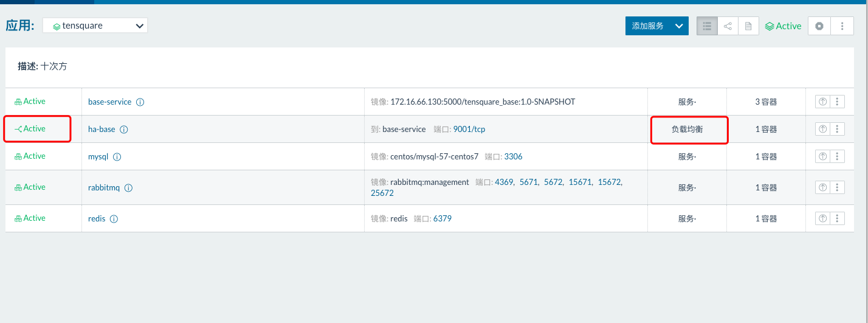Show info for ha-base

pos(124,130)
